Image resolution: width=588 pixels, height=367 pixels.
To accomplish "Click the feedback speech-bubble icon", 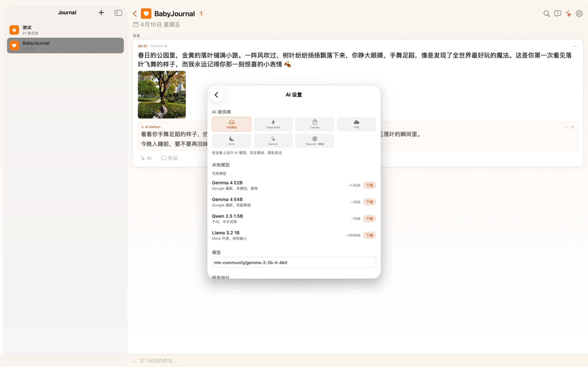I will [x=557, y=14].
